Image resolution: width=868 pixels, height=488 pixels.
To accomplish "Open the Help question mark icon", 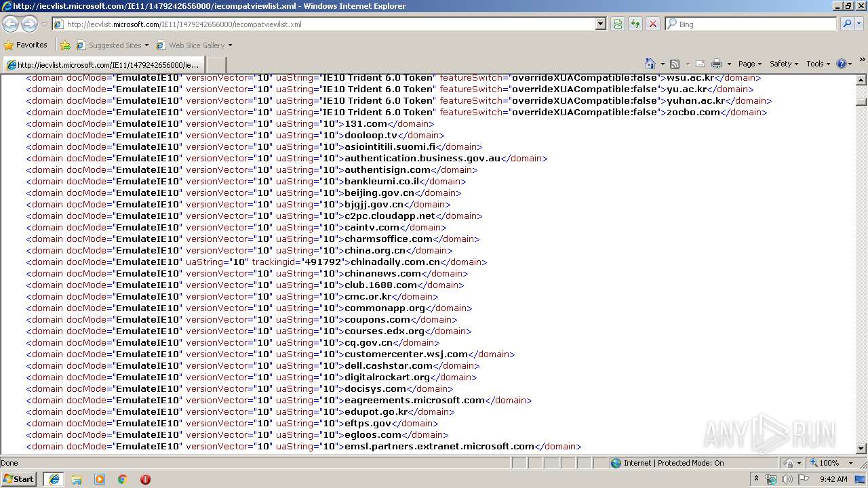I will [x=842, y=64].
